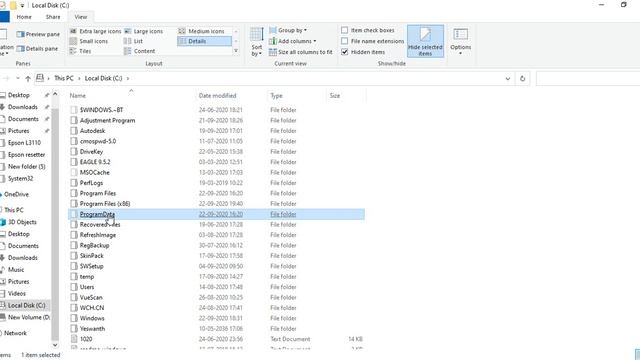Select the PerfLogs folder icon

click(x=73, y=183)
